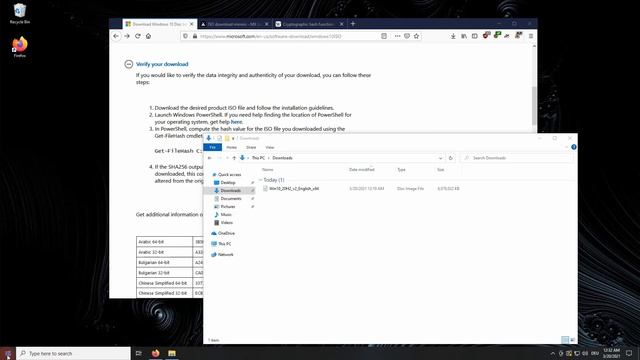Screen dimensions: 640x360
Task: Click Downloads in Explorer breadcrumb
Action: tap(282, 158)
